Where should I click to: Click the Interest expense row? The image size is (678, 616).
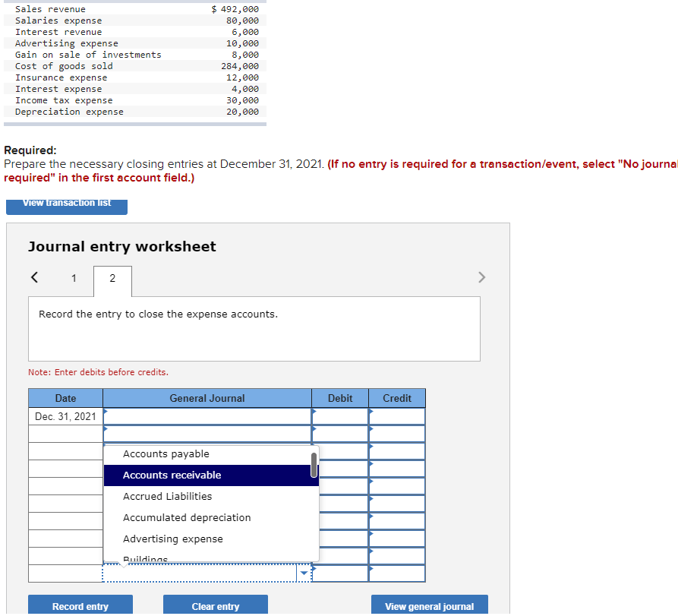point(135,89)
